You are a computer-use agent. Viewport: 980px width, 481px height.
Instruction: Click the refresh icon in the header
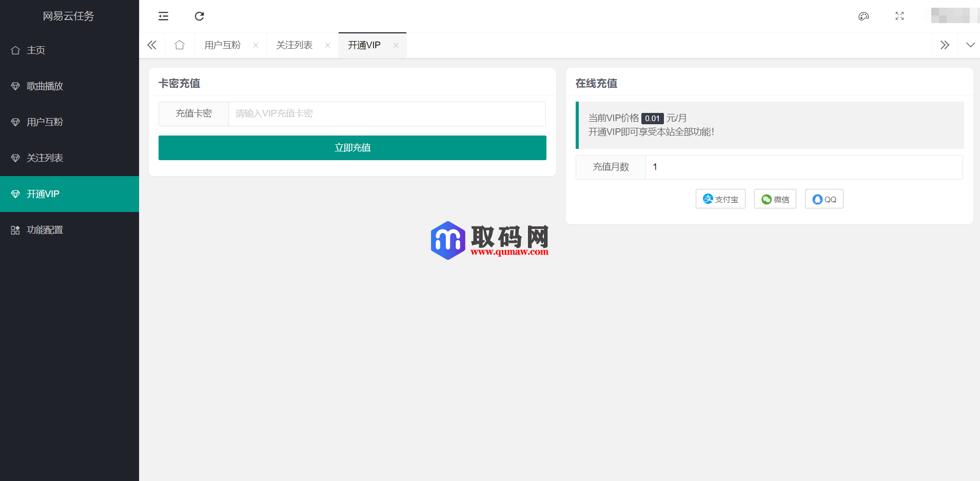coord(200,16)
